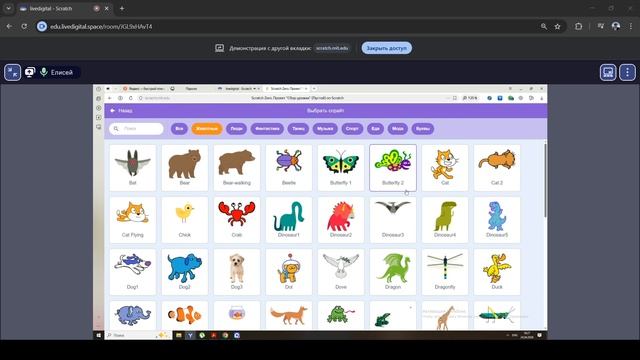The height and width of the screenshot is (360, 640).
Task: Open the Chrome profile avatar
Action: (x=616, y=26)
